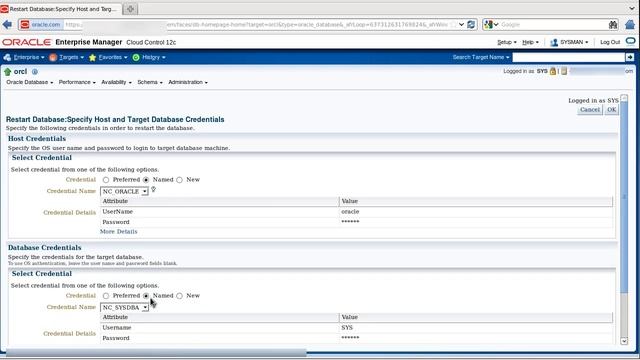Select the Restart Database browser tab
The width and height of the screenshot is (640, 360).
click(x=61, y=9)
